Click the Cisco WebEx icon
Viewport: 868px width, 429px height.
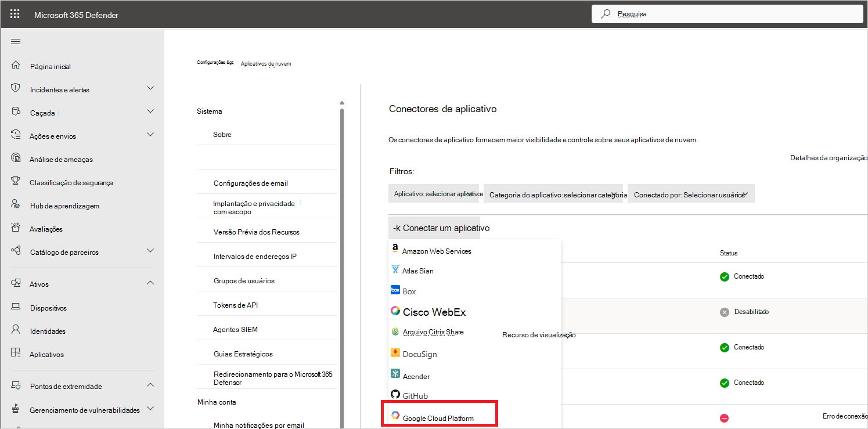click(395, 311)
